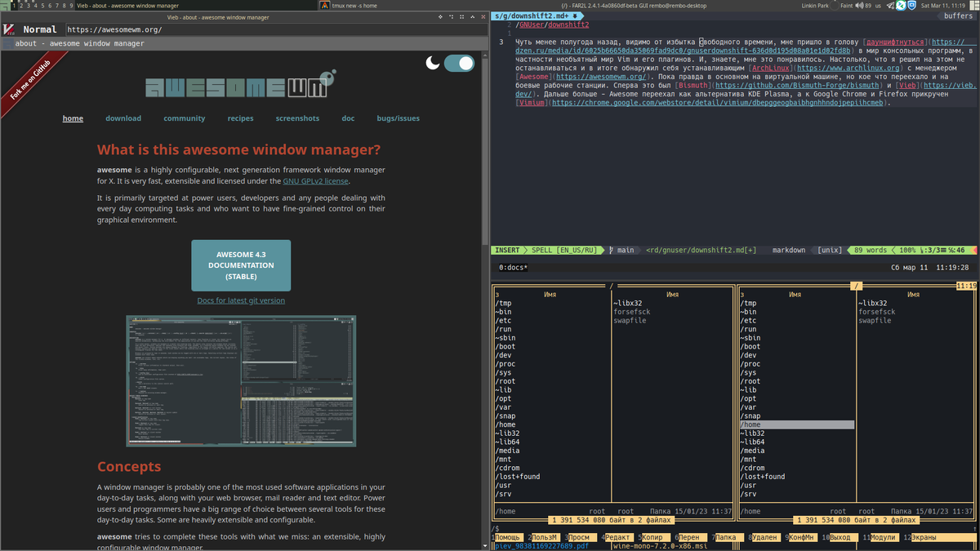Switch to workspace tag 1

[x=14, y=5]
